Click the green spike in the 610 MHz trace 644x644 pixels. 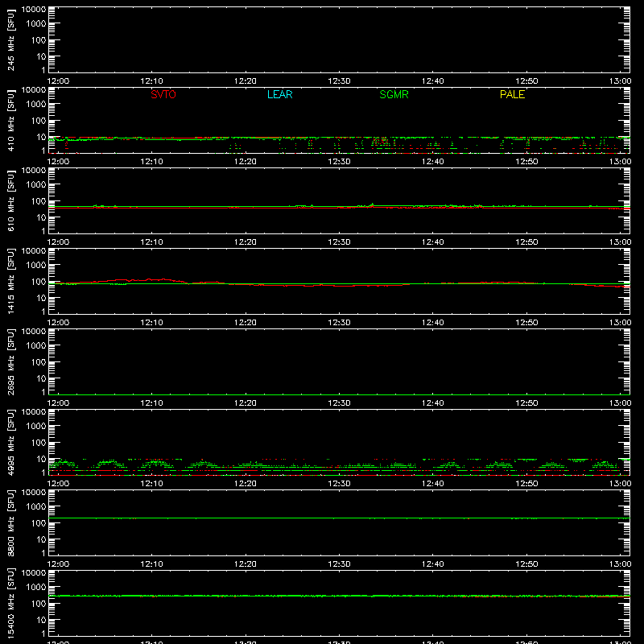click(x=372, y=204)
